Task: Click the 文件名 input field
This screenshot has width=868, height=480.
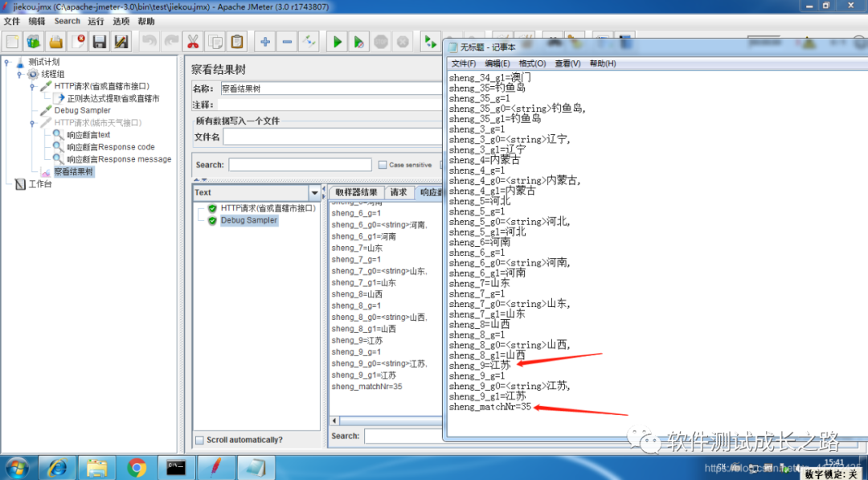Action: 333,137
